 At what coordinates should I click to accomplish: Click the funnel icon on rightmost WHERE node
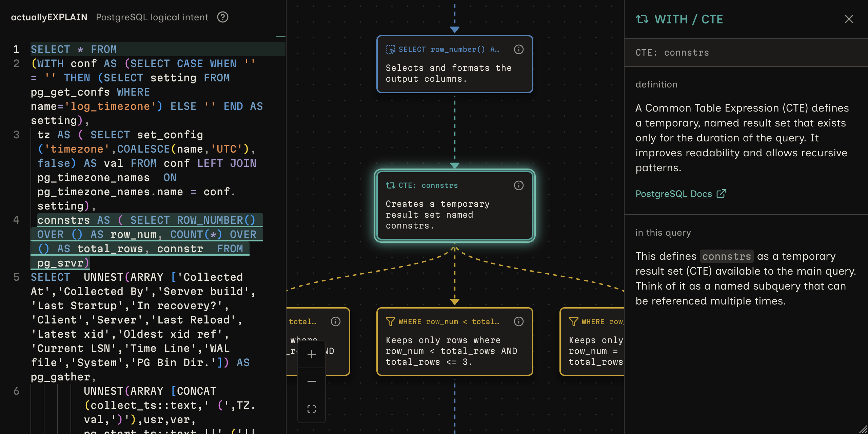[x=574, y=321]
